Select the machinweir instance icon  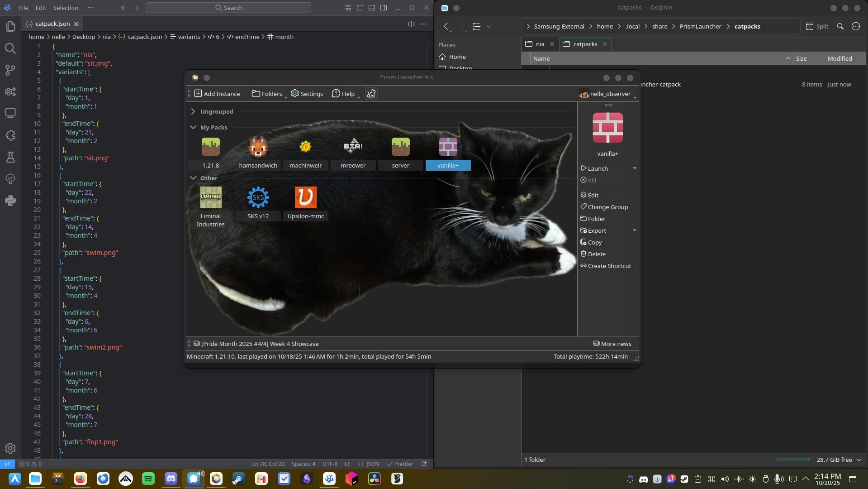click(x=305, y=147)
